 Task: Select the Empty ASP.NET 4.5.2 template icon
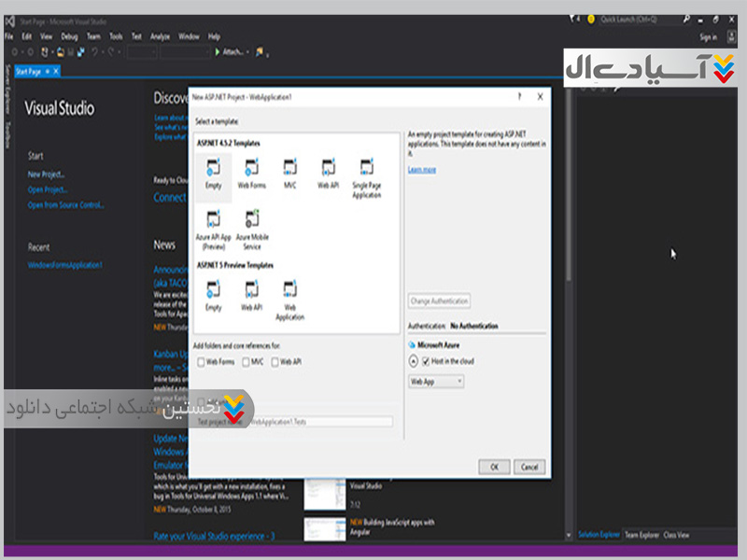click(x=214, y=169)
